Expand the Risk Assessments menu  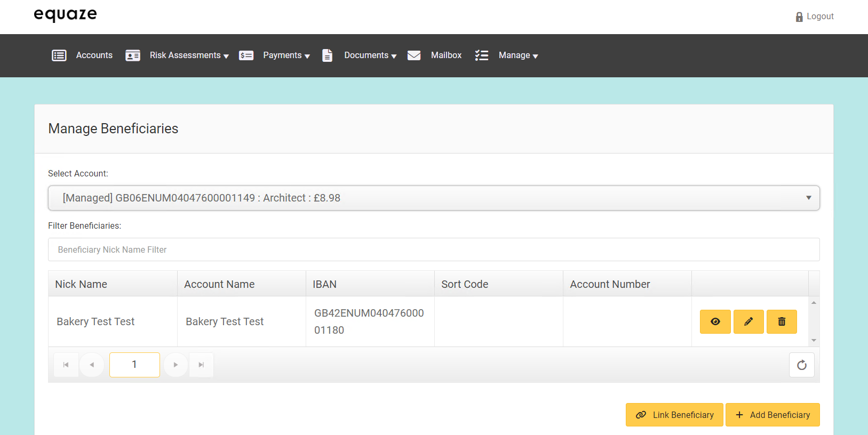(x=189, y=55)
